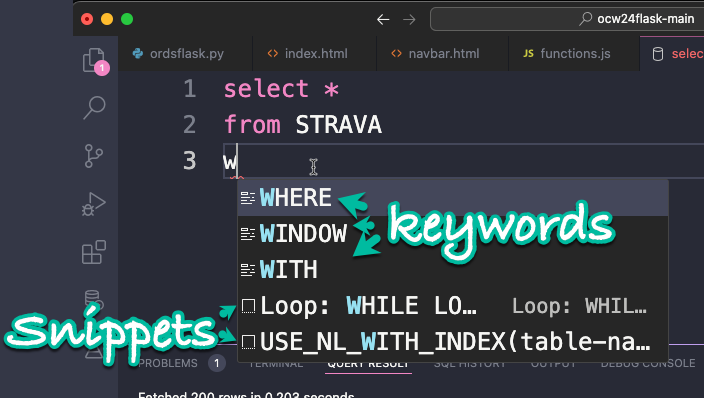Open the Explorer icon in activity bar
Image resolution: width=704 pixels, height=398 pixels.
pos(94,60)
